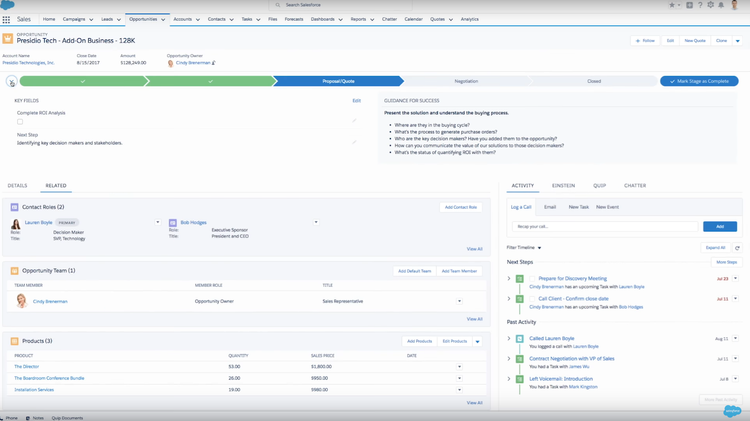
Task: Open the Notifications bell icon
Action: click(721, 5)
